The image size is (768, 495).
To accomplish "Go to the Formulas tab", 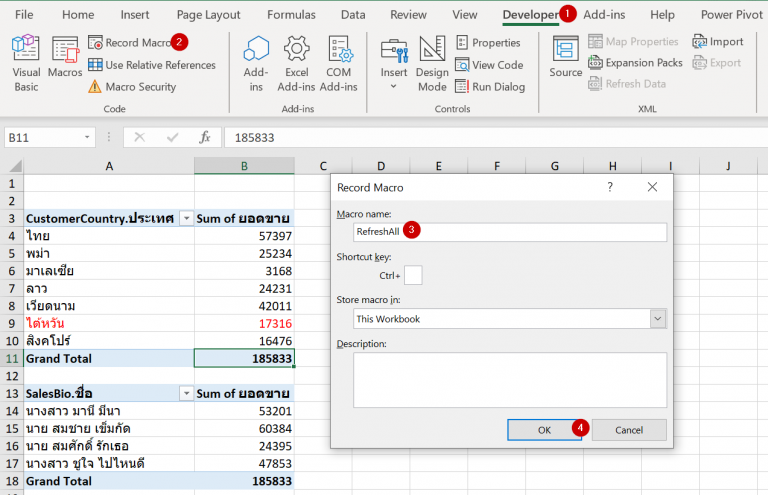I will click(x=291, y=15).
